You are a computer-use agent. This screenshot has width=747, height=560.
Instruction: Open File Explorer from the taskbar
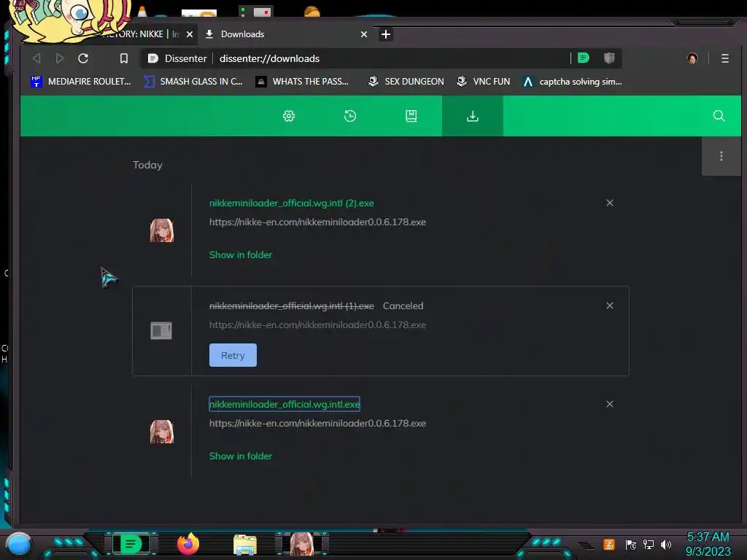(245, 545)
